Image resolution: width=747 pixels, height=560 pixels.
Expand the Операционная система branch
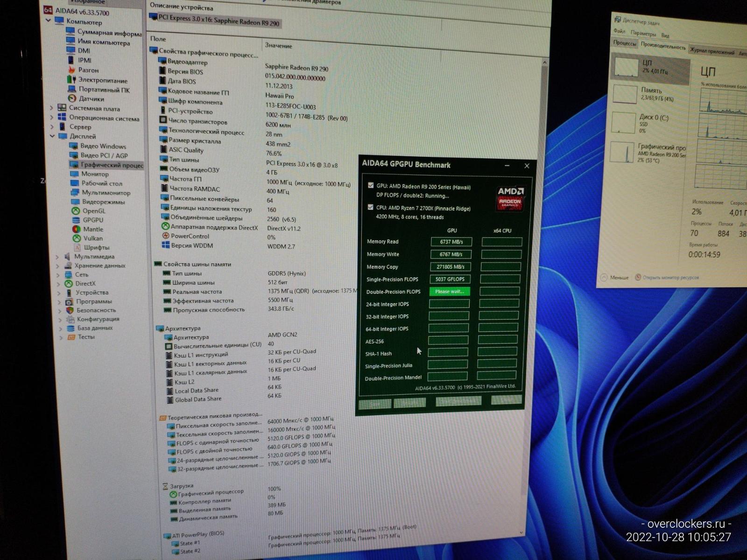coord(51,117)
